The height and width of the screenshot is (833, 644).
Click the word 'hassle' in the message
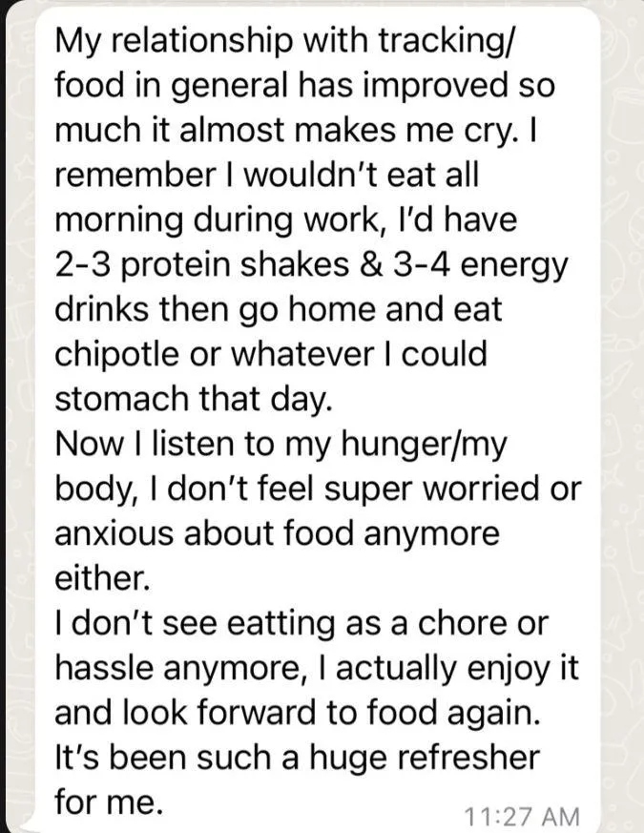(105, 668)
